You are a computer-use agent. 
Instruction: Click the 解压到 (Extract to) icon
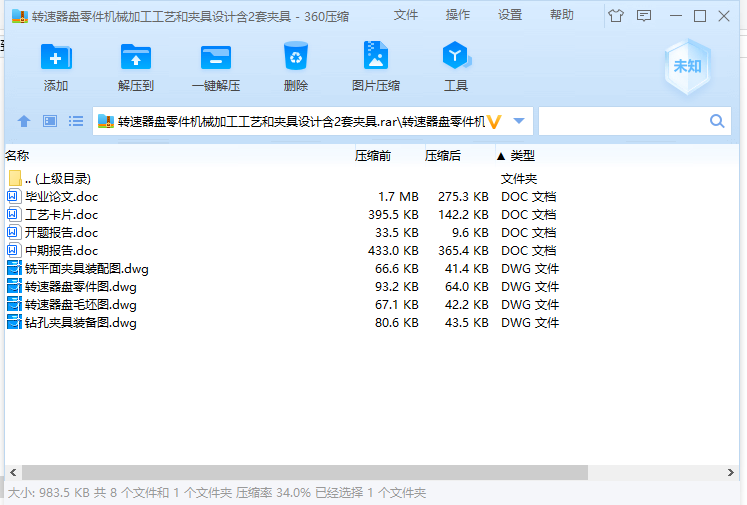136,57
